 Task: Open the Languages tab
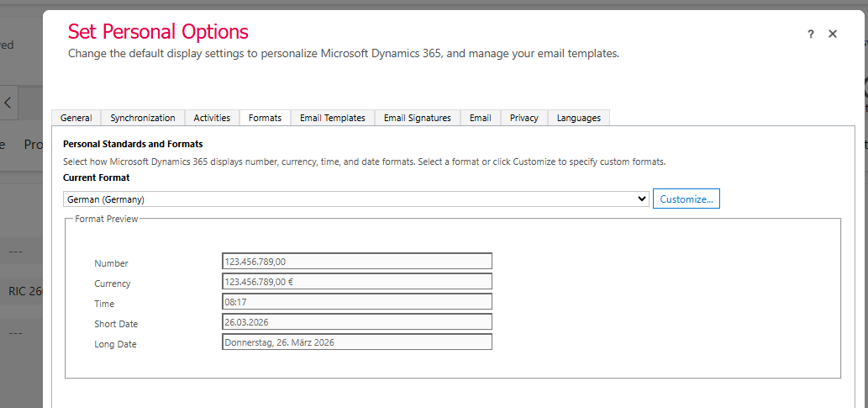[578, 118]
